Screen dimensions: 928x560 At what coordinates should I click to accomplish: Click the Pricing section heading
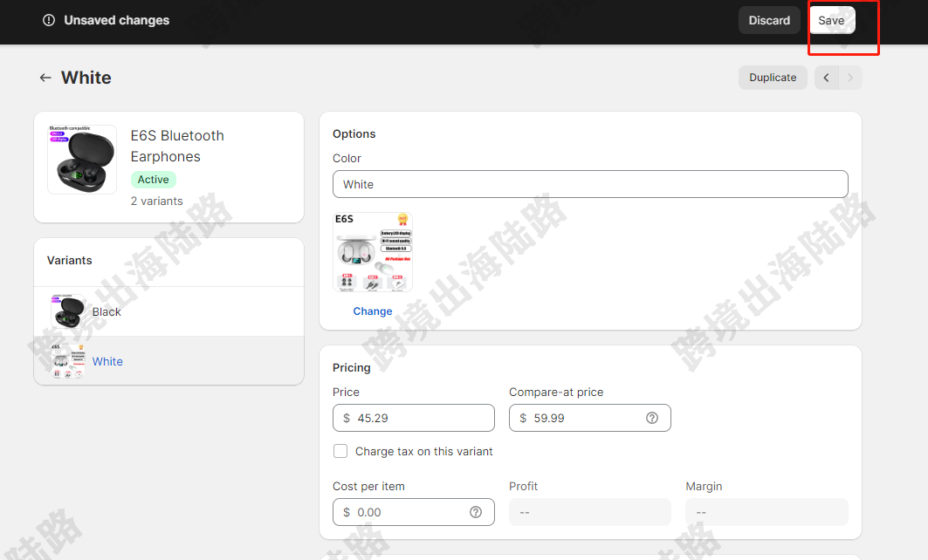(352, 367)
